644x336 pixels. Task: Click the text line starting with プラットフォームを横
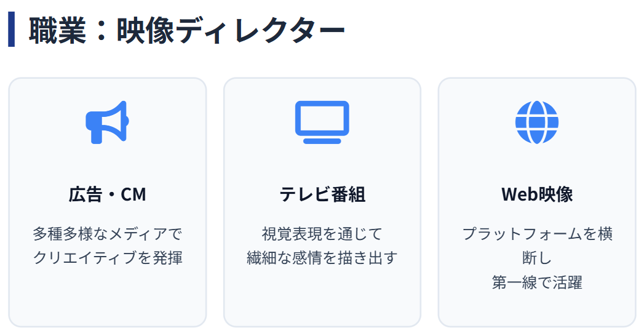tap(536, 234)
